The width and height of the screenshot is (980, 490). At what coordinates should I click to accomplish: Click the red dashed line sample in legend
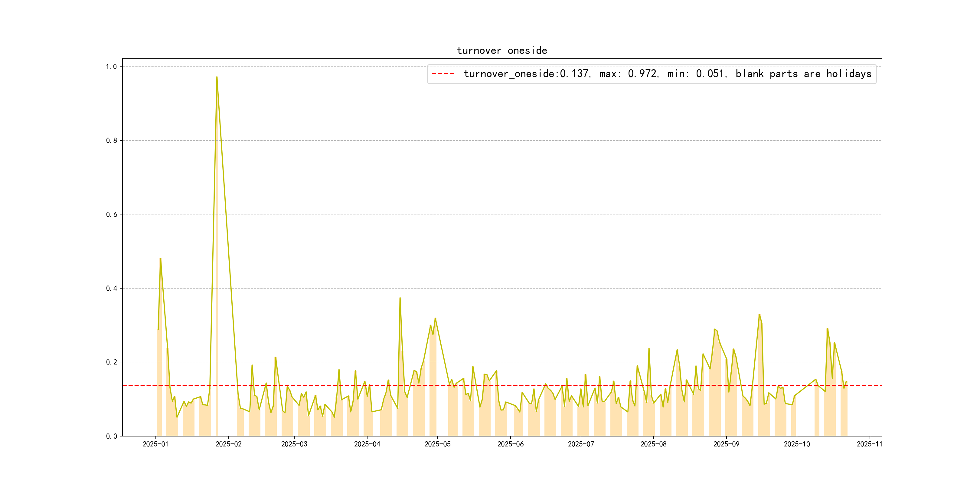443,74
